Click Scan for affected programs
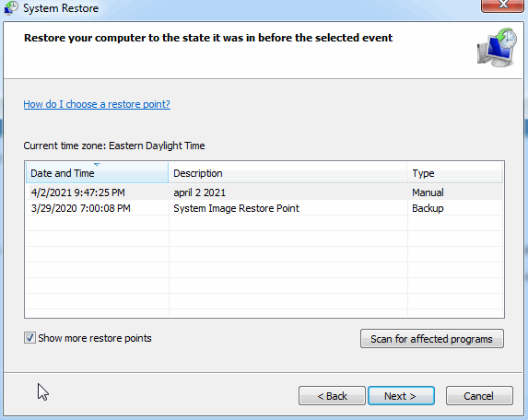This screenshot has height=420, width=528. click(432, 339)
